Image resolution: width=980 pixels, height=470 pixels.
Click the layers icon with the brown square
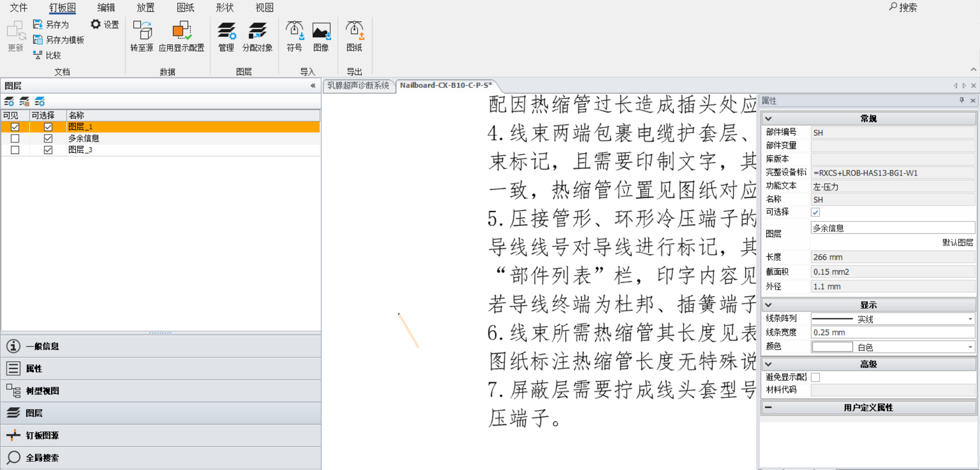coord(24,102)
